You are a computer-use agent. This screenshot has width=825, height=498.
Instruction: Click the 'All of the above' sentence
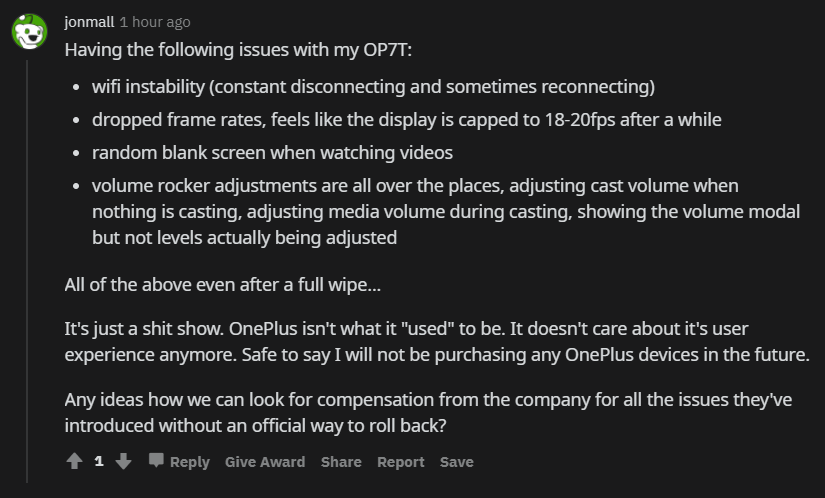pyautogui.click(x=222, y=284)
